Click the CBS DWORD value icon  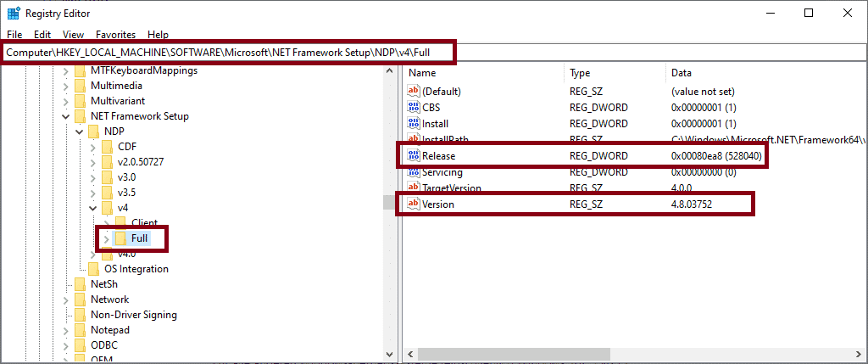(x=414, y=107)
